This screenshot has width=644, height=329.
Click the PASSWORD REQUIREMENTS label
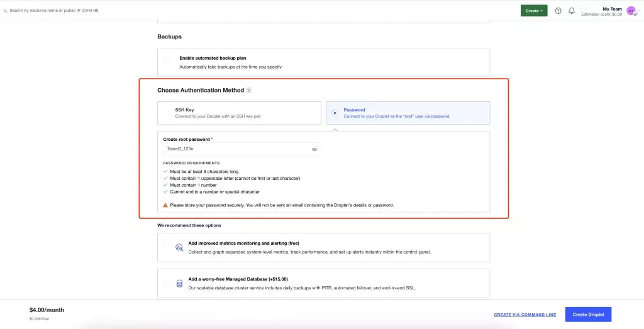point(191,163)
